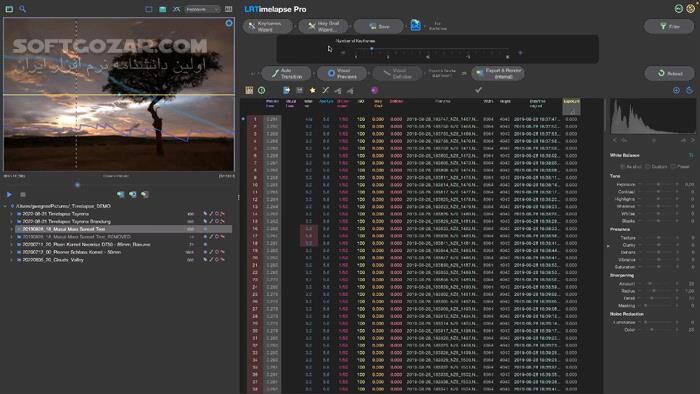Viewport: 700px width, 394px height.
Task: Expand the 20200713 folder ending in 50mm
Action: click(12, 252)
